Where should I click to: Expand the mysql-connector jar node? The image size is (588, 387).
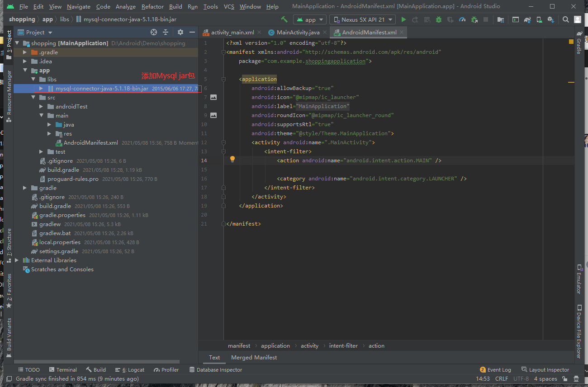point(41,89)
